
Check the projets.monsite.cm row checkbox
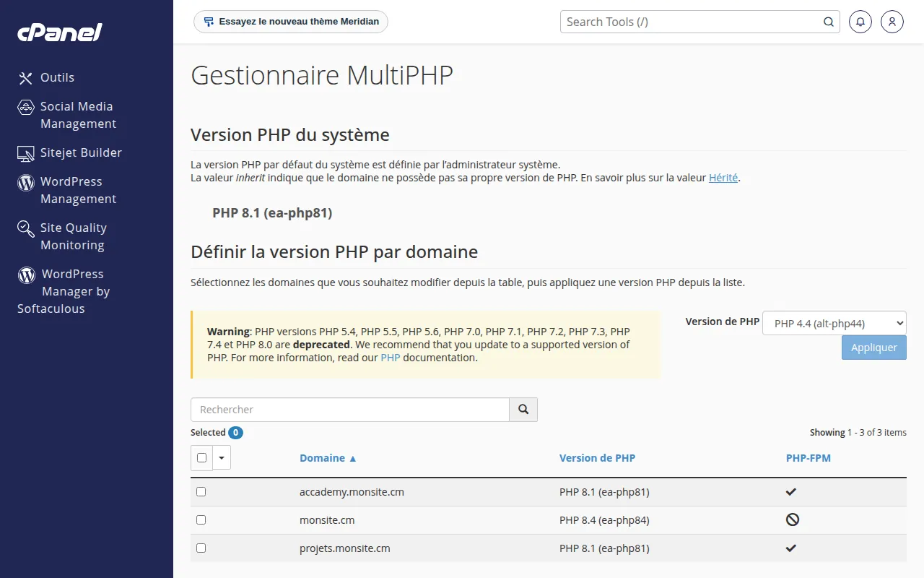201,548
